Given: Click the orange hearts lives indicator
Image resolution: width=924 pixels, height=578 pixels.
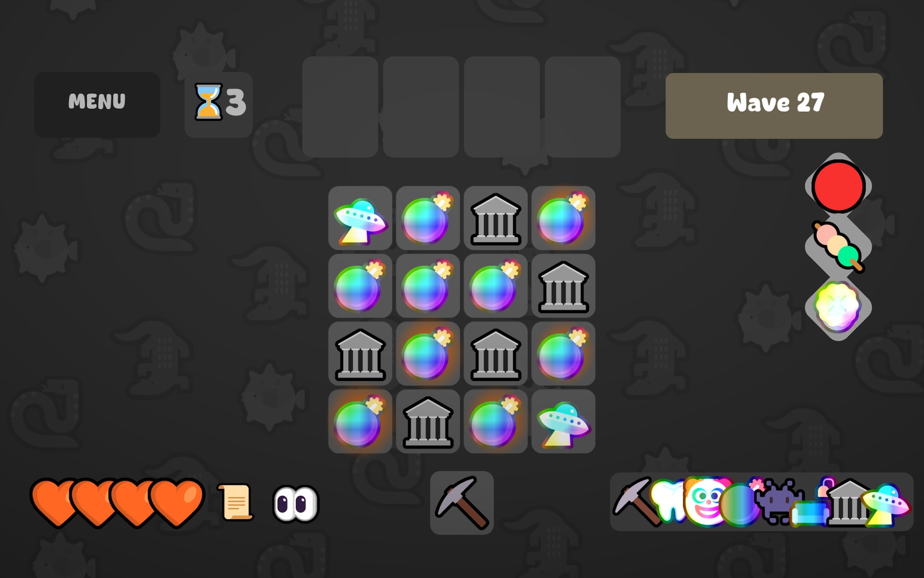Looking at the screenshot, I should pyautogui.click(x=118, y=503).
